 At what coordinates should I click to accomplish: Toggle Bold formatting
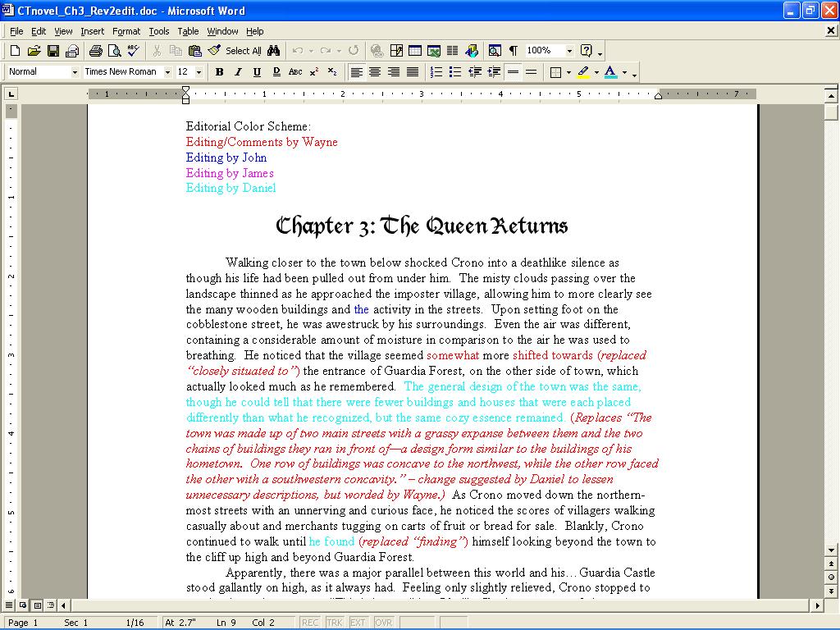point(219,72)
